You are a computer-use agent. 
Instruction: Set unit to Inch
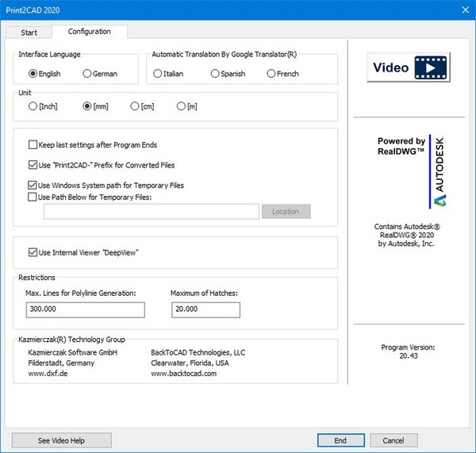tap(33, 106)
